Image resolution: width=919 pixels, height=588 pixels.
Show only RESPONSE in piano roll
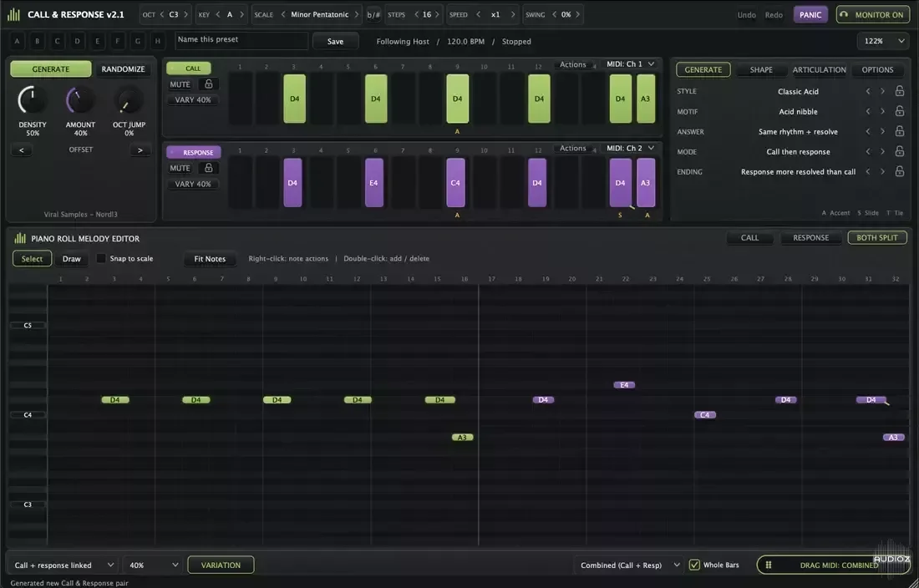point(810,238)
